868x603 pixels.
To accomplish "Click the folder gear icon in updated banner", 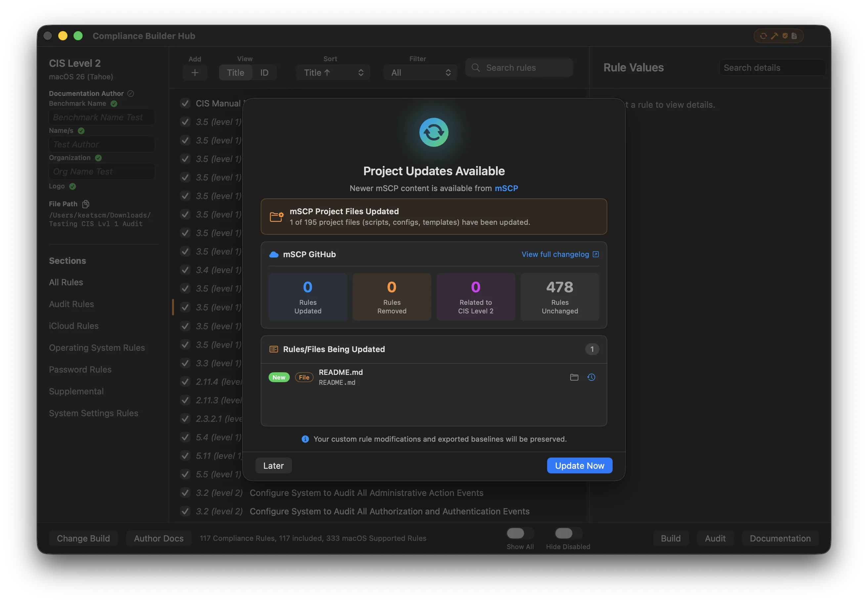I will tap(276, 217).
